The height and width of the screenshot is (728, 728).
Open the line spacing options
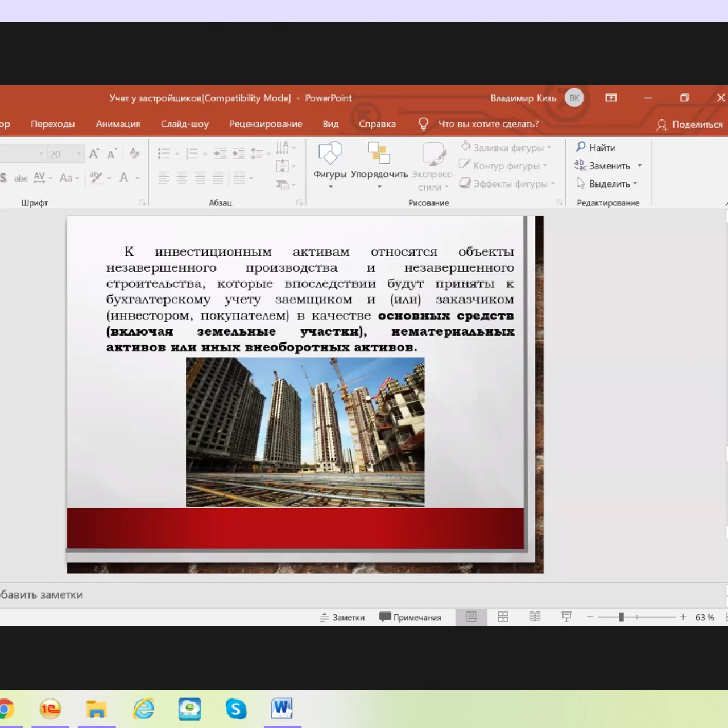tap(259, 154)
